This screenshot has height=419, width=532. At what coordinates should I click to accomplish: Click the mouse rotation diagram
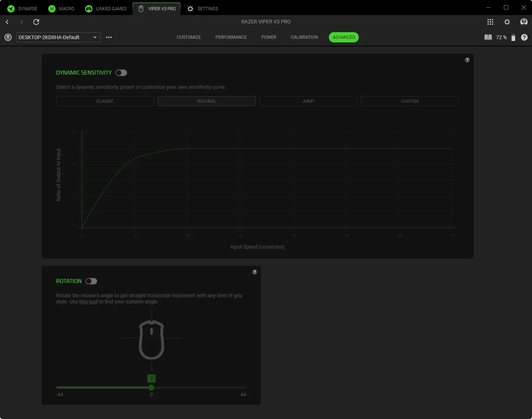(152, 340)
